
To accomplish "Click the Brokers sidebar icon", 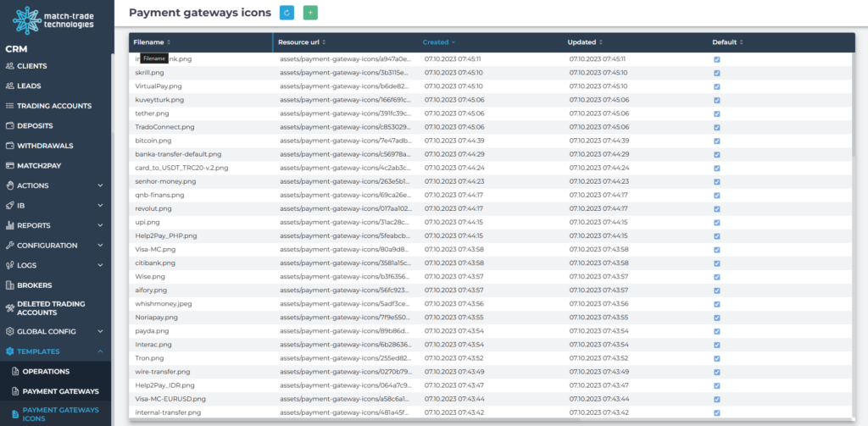I will pyautogui.click(x=9, y=285).
